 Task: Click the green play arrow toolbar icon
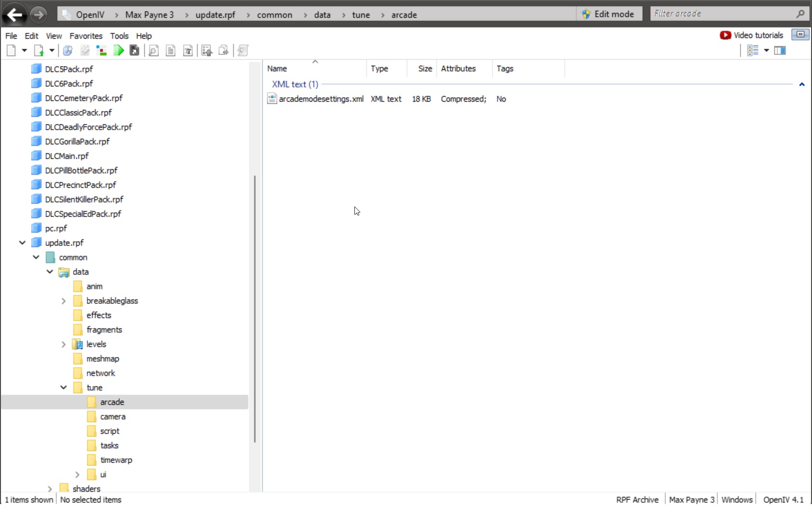click(x=119, y=50)
